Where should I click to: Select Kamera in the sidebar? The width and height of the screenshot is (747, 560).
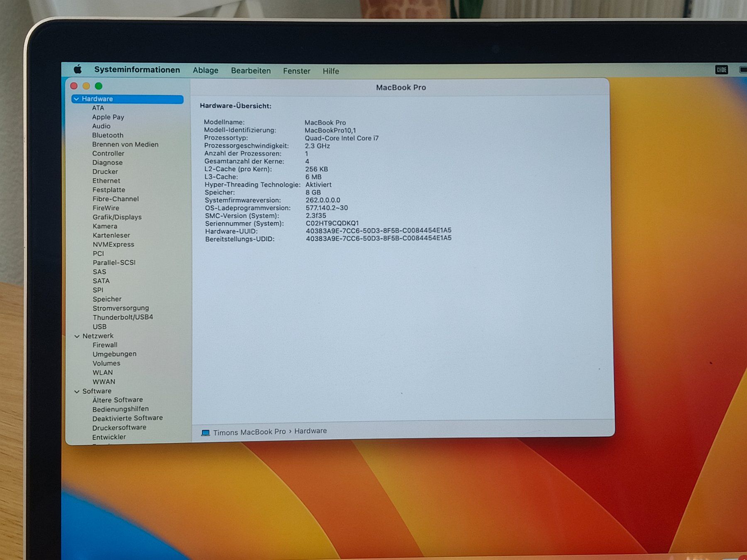[105, 226]
